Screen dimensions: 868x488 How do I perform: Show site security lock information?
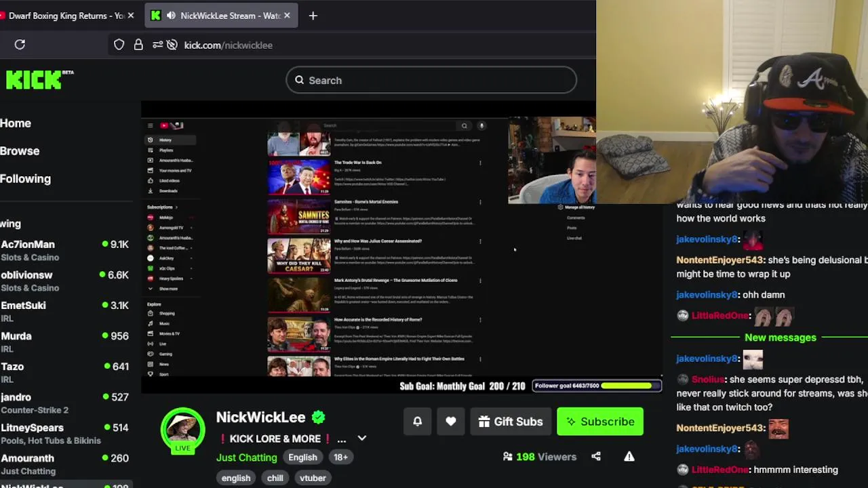point(138,45)
